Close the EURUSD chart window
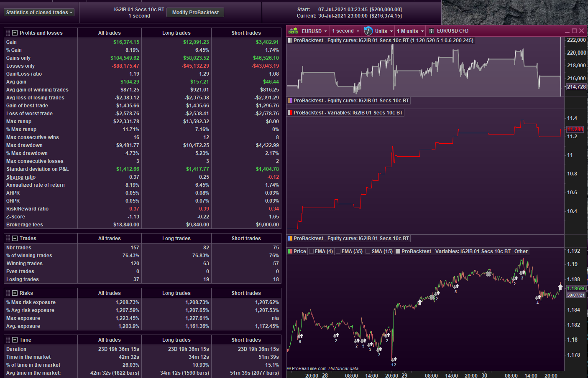Viewport: 588px width, 378px height. (581, 31)
